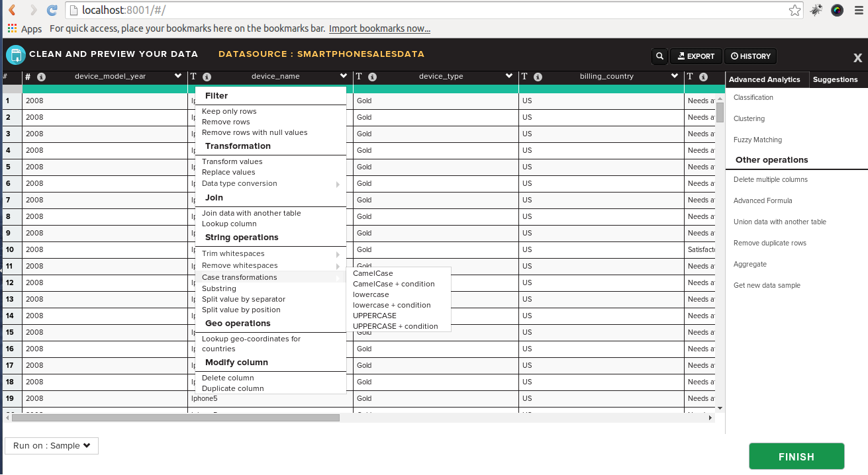Screen dimensions: 868x475
Task: Apply CamelCase transformation
Action: [x=373, y=273]
